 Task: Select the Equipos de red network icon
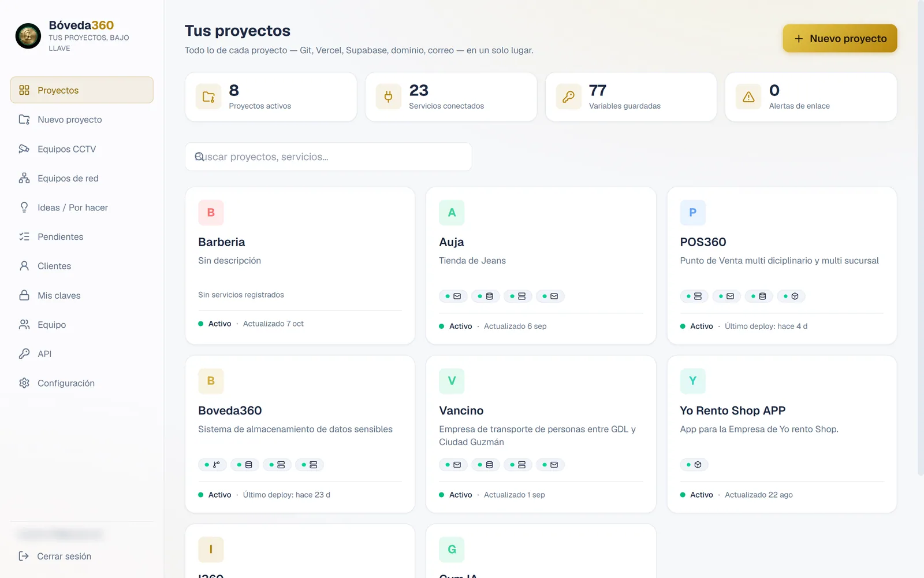(24, 178)
